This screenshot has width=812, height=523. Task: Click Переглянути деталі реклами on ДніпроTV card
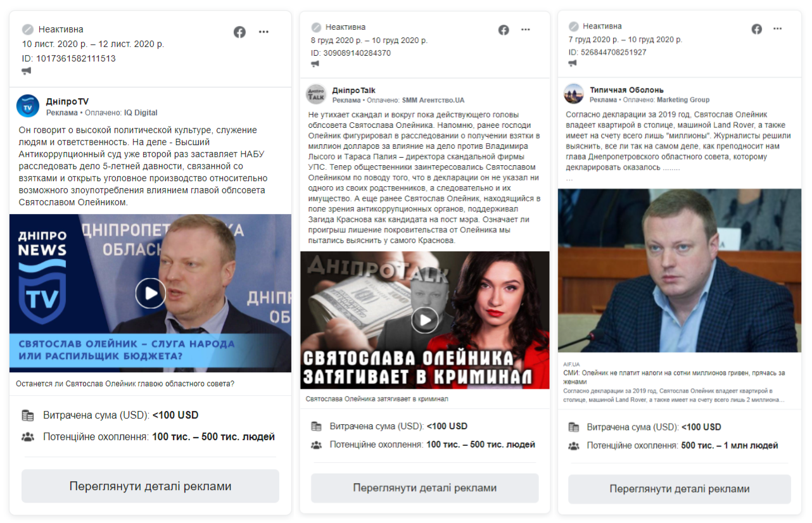pos(150,486)
